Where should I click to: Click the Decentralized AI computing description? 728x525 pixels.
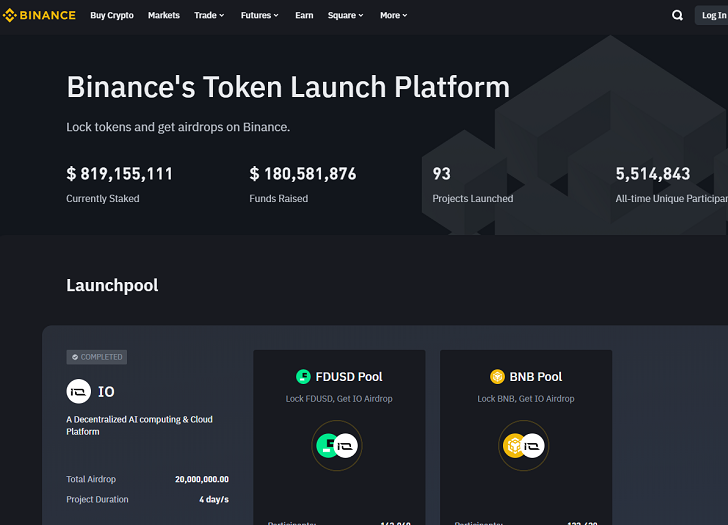(139, 425)
